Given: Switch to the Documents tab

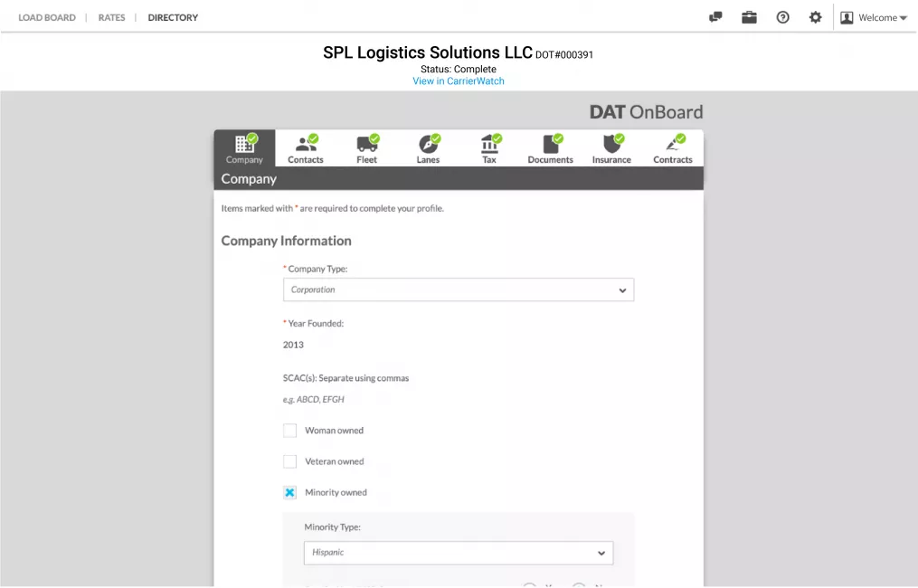Looking at the screenshot, I should coord(550,148).
